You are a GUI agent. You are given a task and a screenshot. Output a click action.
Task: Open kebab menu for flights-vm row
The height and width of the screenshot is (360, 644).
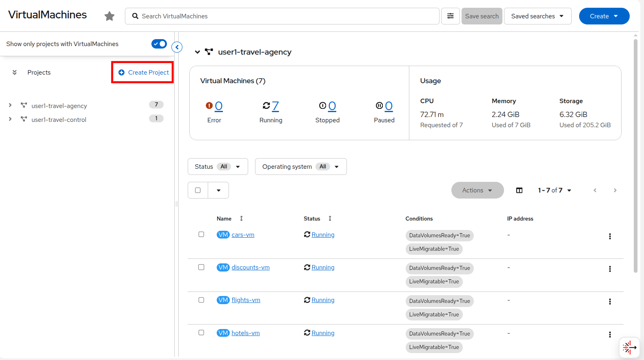(610, 302)
